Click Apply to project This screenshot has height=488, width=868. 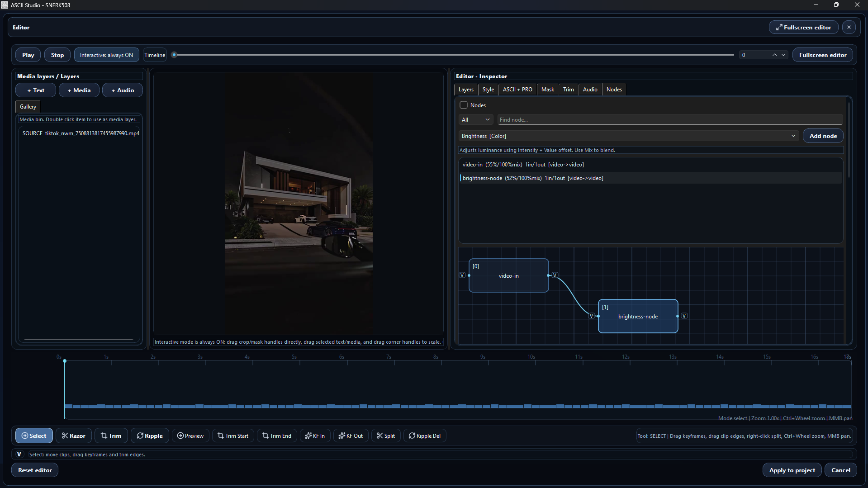[x=792, y=469]
